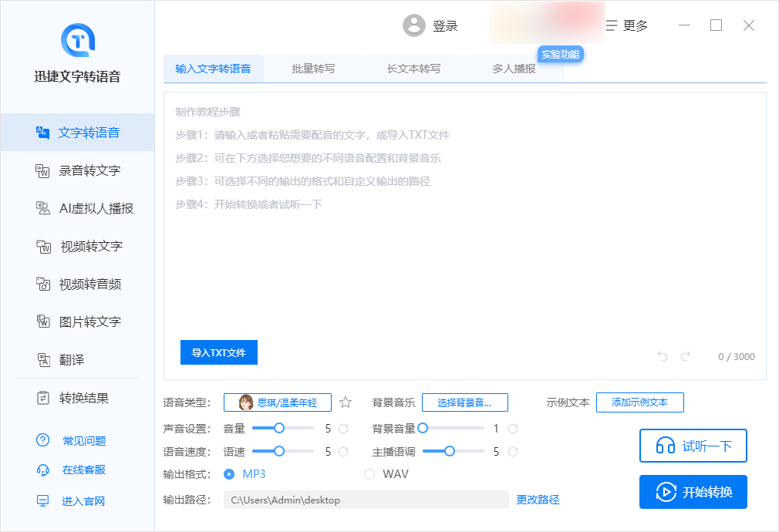The image size is (779, 532).
Task: Switch to the 输入文字转语音 tab
Action: [x=213, y=69]
